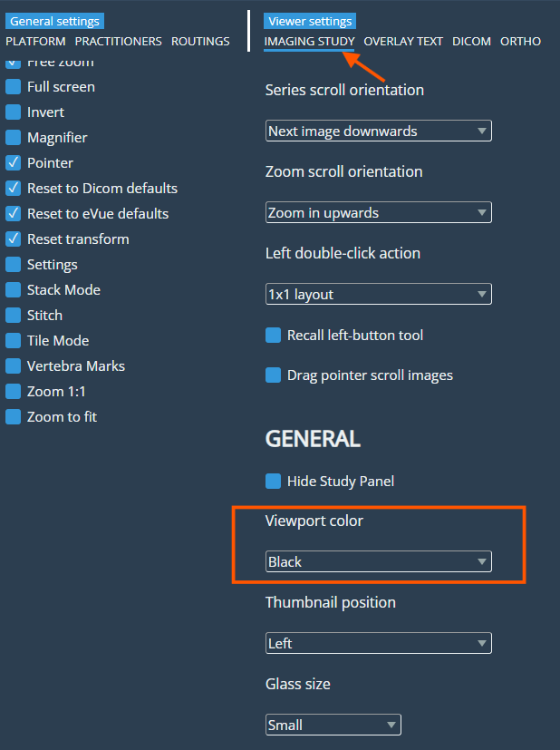Open the ROUTINGS general settings
Image resolution: width=560 pixels, height=750 pixels.
(x=200, y=42)
